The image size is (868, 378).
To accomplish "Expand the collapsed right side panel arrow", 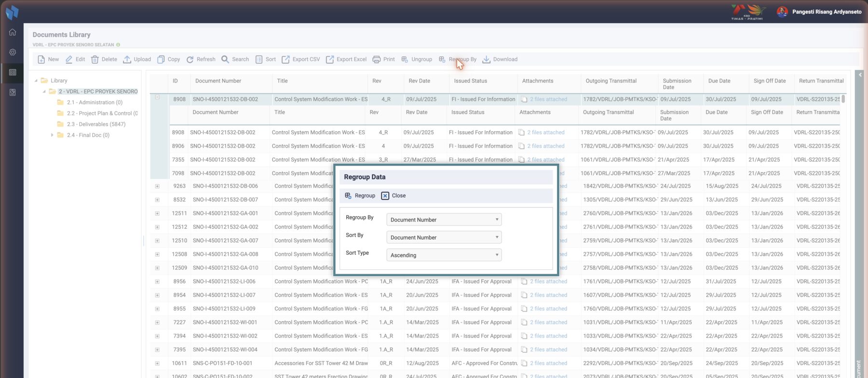I will 860,75.
